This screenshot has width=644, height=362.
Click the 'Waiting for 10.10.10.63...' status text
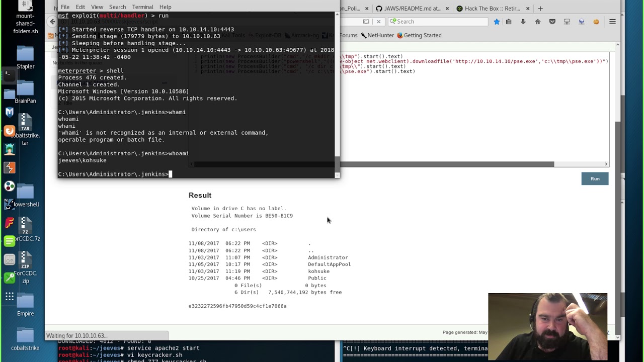point(76,335)
